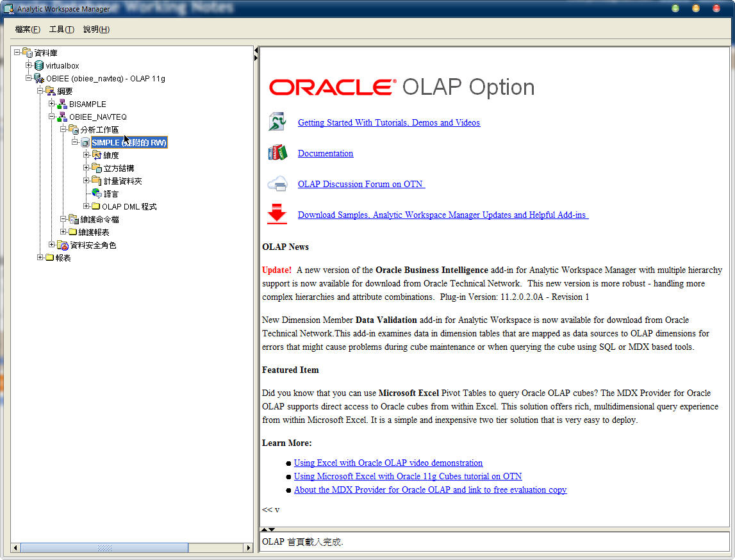Screen dimensions: 735x560
Task: Click Using Excel with Oracle OLAP video link
Action: coord(388,463)
